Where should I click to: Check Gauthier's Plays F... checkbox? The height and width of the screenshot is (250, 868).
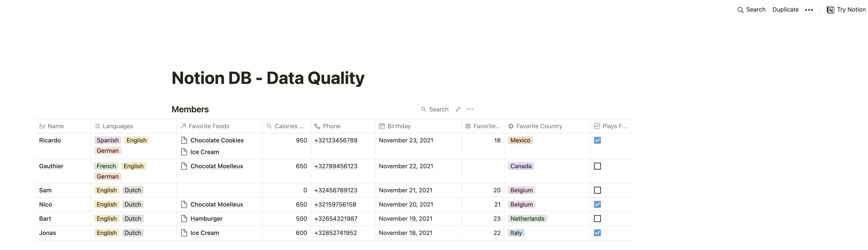(597, 166)
